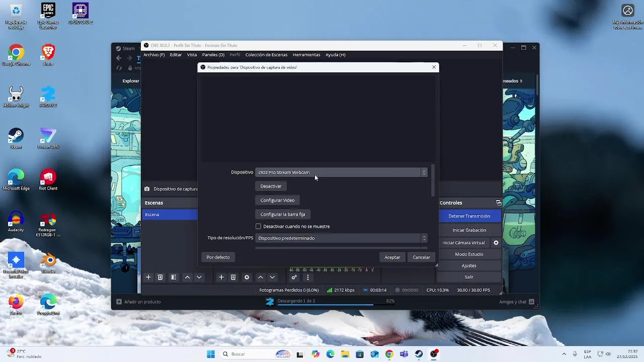The height and width of the screenshot is (362, 644).
Task: Add a new scene with the plus icon
Action: 148,277
